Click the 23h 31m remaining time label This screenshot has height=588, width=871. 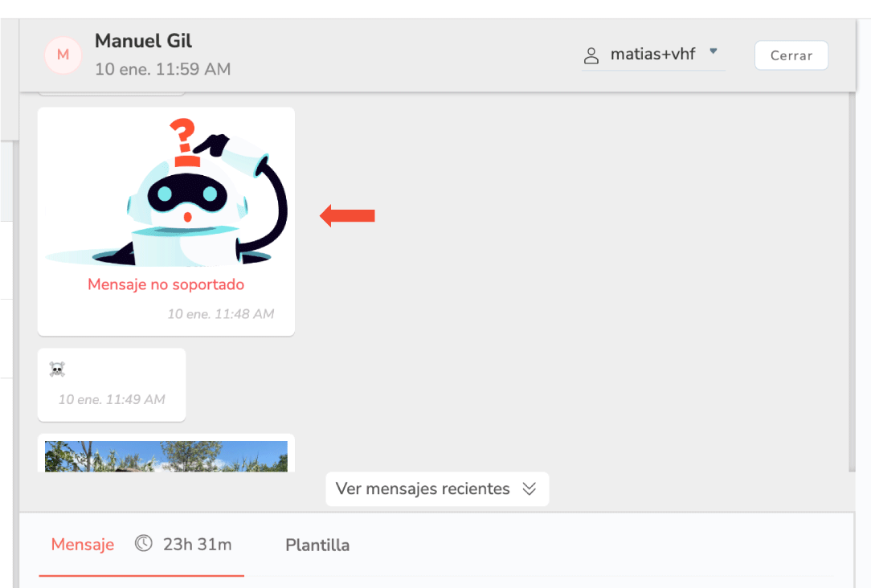pos(197,545)
